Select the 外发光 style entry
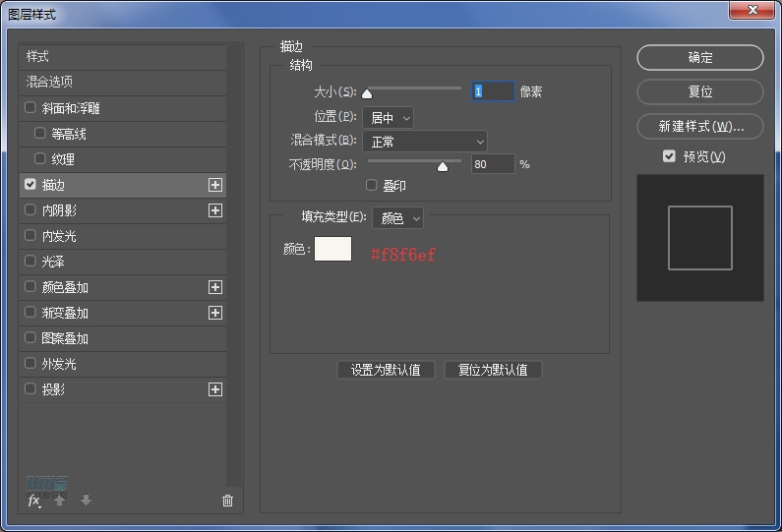 (59, 364)
